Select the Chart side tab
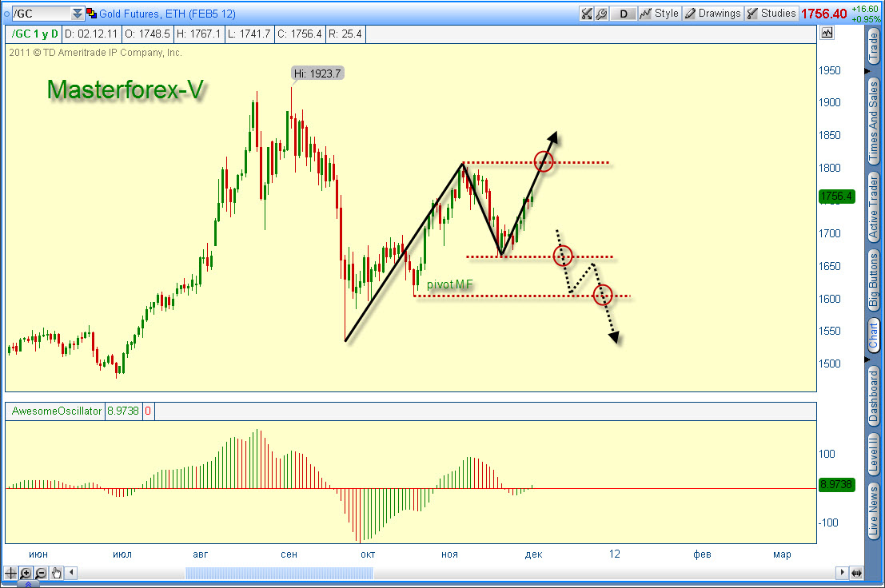The width and height of the screenshot is (885, 588). tap(873, 336)
